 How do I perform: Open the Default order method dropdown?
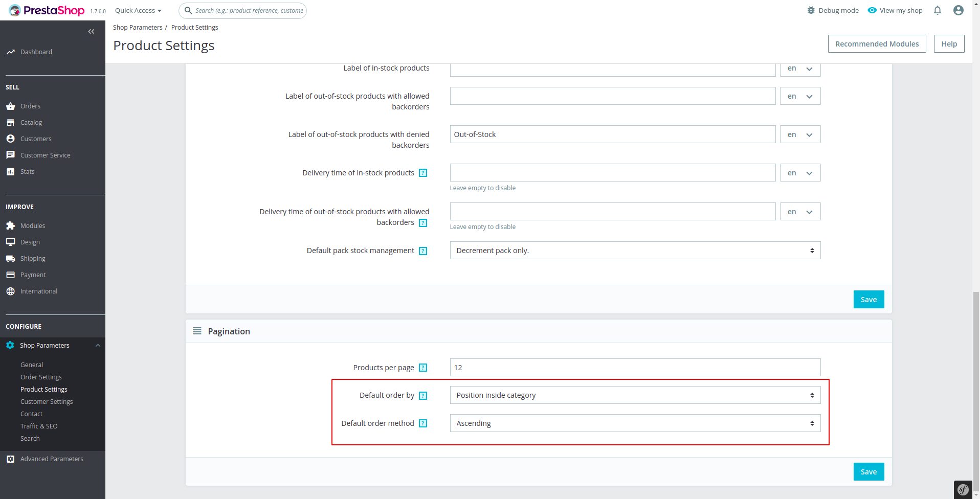tap(634, 423)
